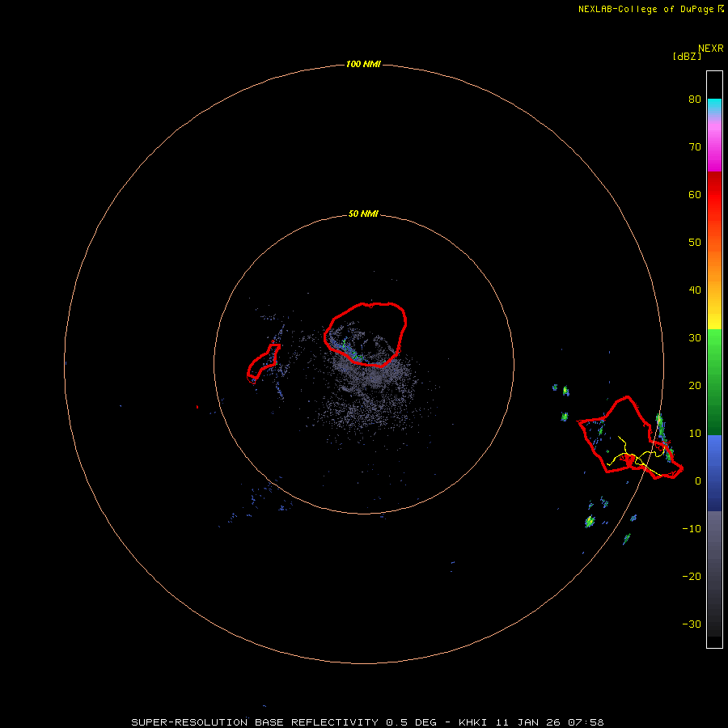Click the 50 dBZ scale value
The width and height of the screenshot is (728, 728).
[x=695, y=243]
